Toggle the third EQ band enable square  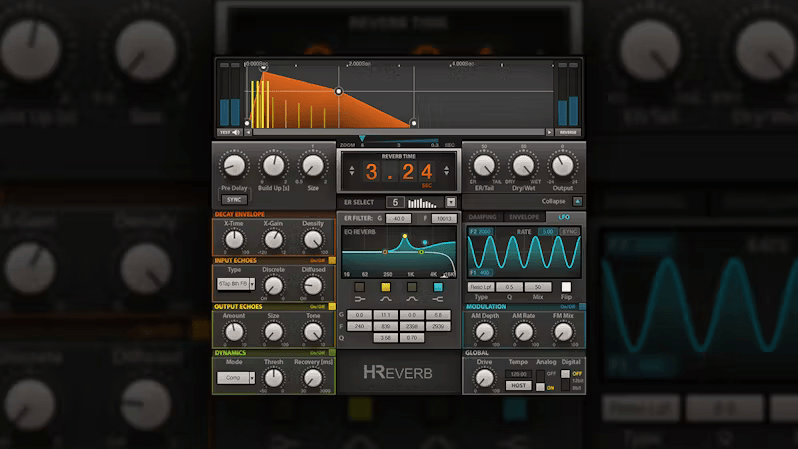point(412,287)
